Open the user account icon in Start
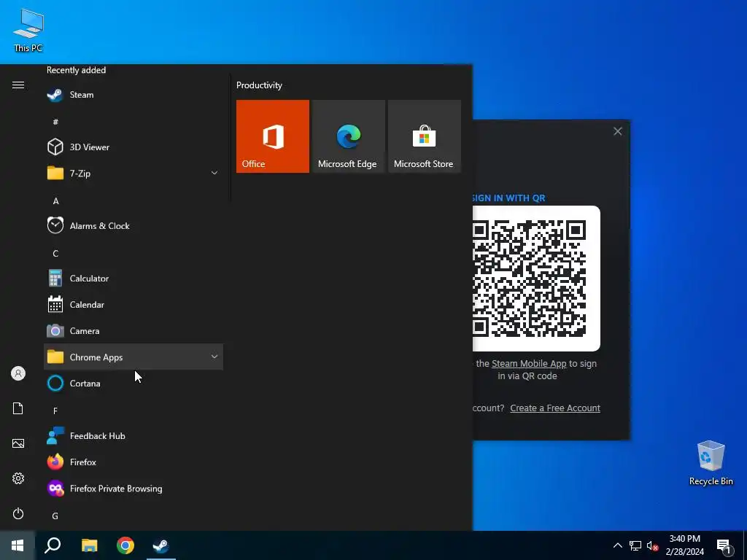The width and height of the screenshot is (747, 560). click(x=18, y=373)
